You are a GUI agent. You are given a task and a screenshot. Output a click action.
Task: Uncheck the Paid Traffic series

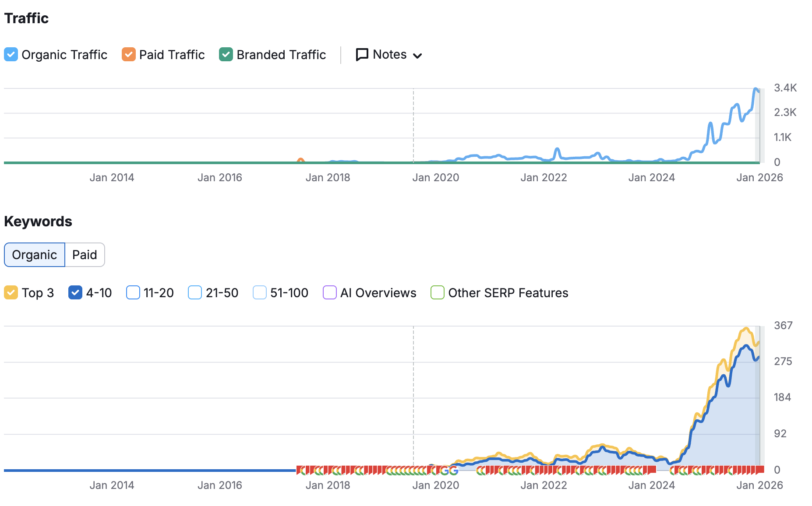[129, 55]
